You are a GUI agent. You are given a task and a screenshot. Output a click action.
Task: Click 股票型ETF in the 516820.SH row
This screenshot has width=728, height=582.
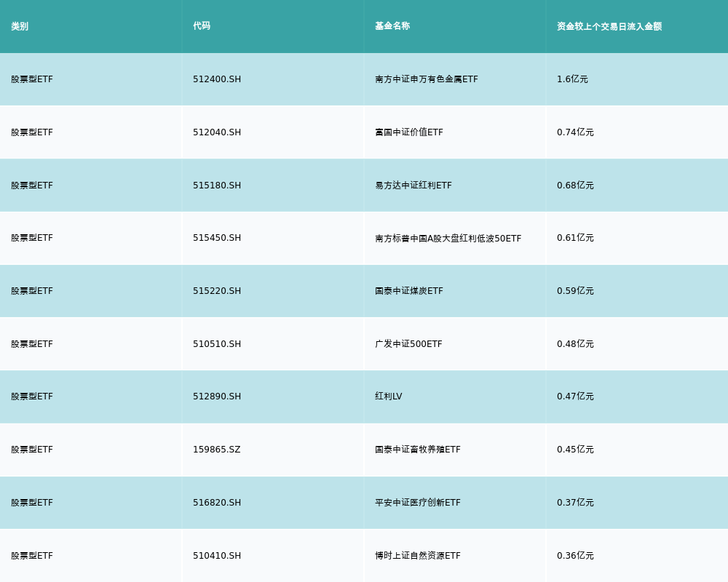pos(32,503)
